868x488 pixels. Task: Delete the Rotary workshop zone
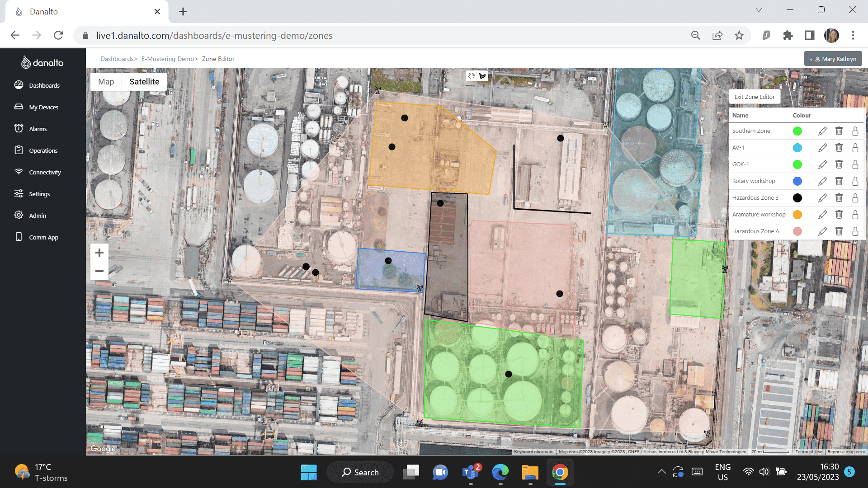(x=839, y=181)
